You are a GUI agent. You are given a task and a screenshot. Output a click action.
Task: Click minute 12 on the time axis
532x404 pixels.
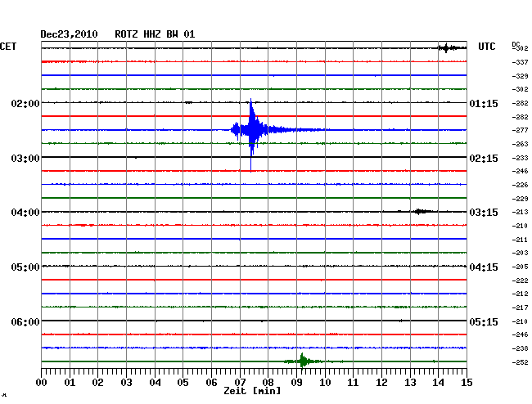coord(381,383)
